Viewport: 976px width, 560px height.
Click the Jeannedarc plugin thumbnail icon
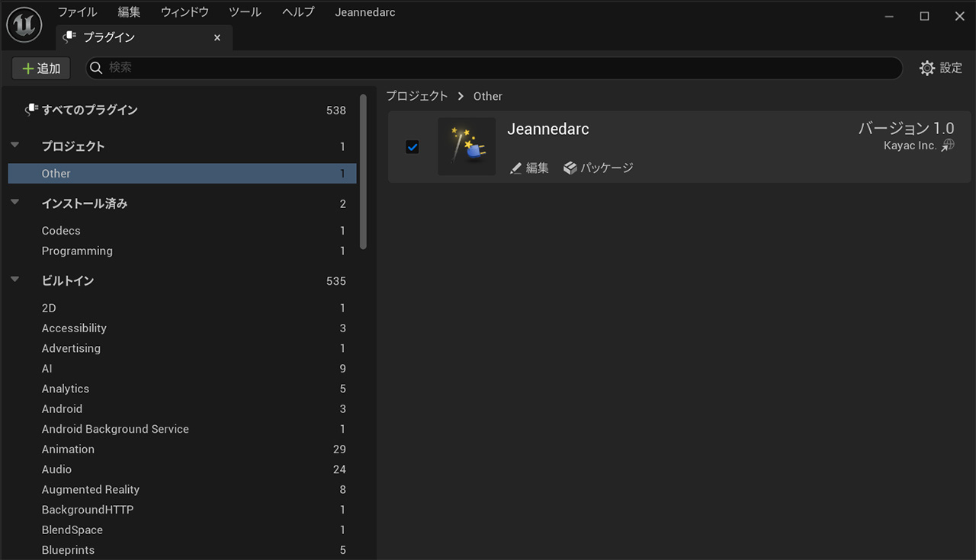[467, 146]
